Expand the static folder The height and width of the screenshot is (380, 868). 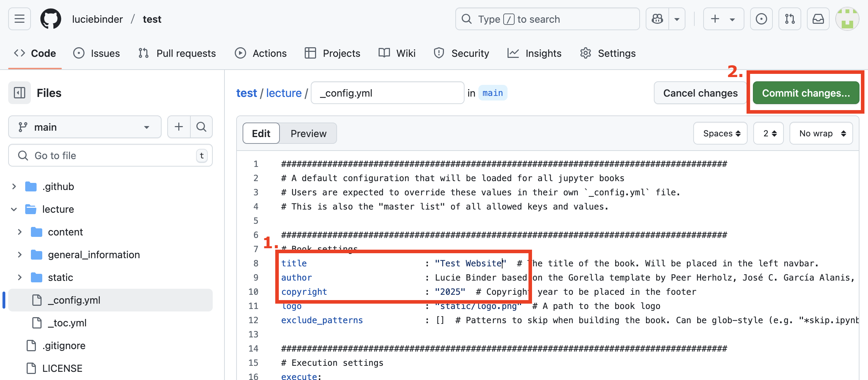pos(20,277)
